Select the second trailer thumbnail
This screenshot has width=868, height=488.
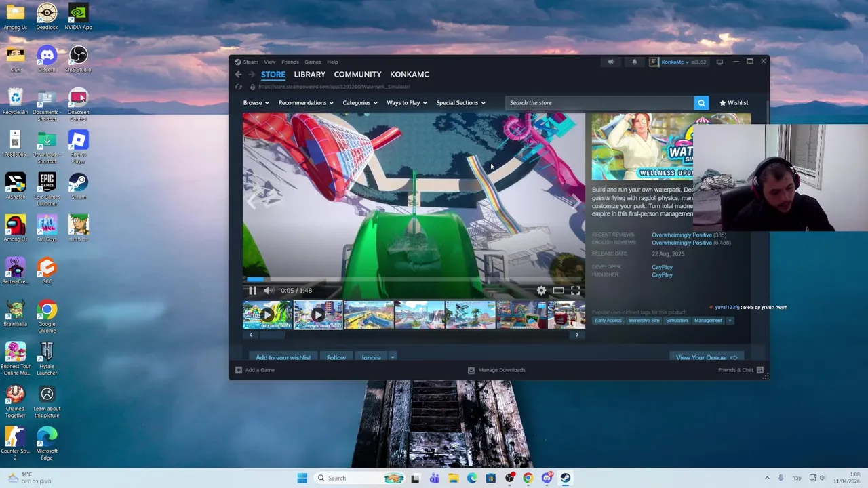point(318,315)
